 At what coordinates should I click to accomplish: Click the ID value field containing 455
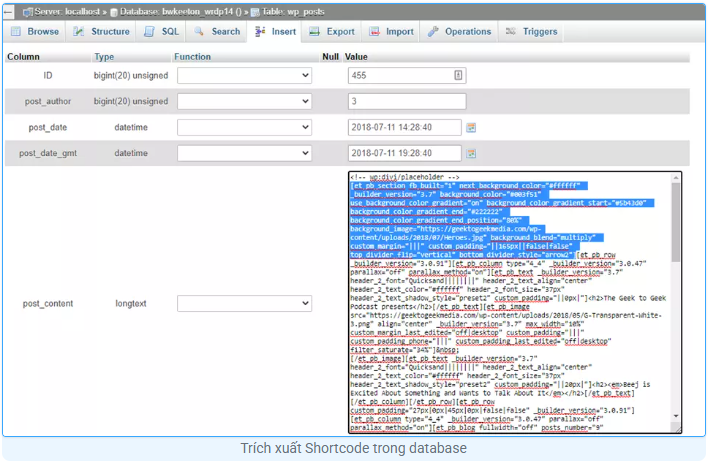(407, 75)
